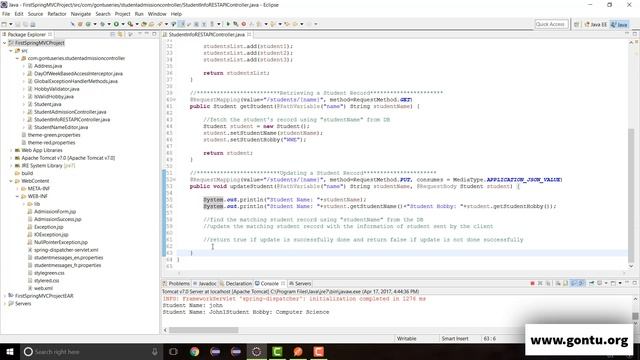This screenshot has height=360, width=640.
Task: Collapse com.gontuseries.studentadmissioncontroller package
Action: click(x=18, y=58)
